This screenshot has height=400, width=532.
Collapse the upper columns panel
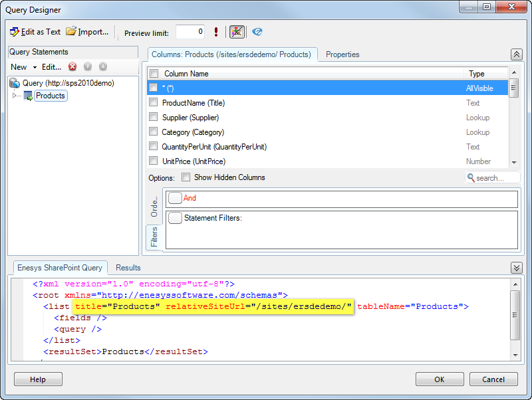[516, 54]
